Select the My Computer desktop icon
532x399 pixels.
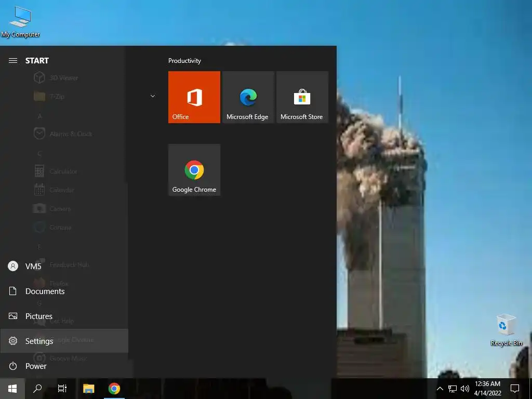pos(20,22)
